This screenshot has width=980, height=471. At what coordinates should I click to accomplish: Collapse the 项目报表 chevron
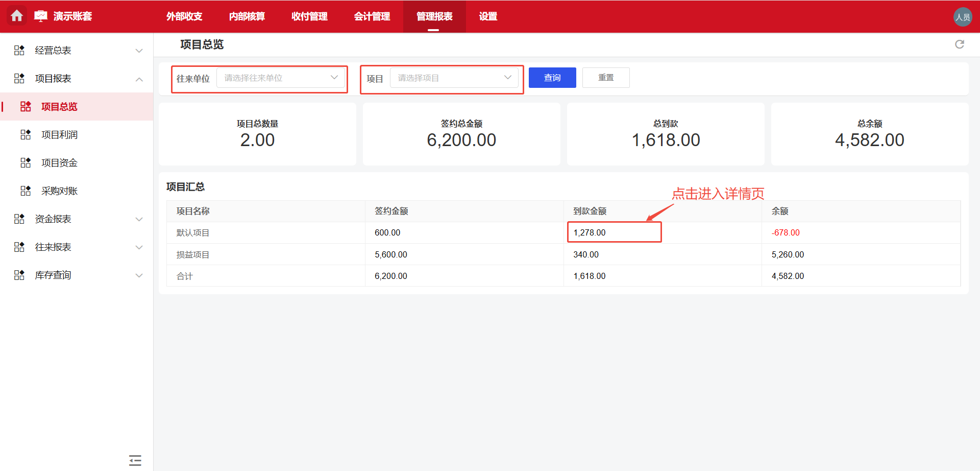point(139,79)
